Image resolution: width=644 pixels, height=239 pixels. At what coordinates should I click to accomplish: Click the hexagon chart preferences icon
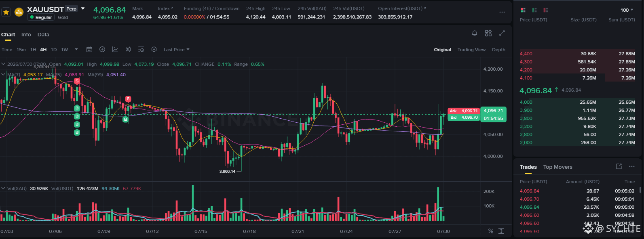[x=154, y=49]
